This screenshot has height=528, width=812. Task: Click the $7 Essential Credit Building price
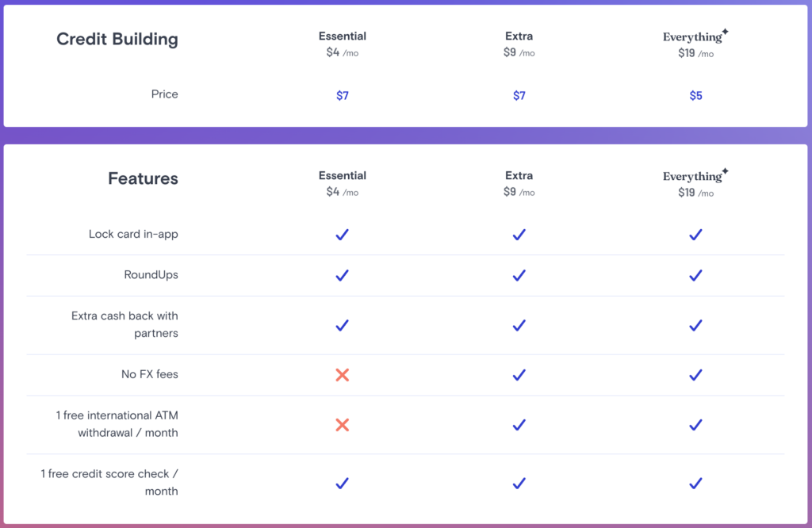pos(342,96)
